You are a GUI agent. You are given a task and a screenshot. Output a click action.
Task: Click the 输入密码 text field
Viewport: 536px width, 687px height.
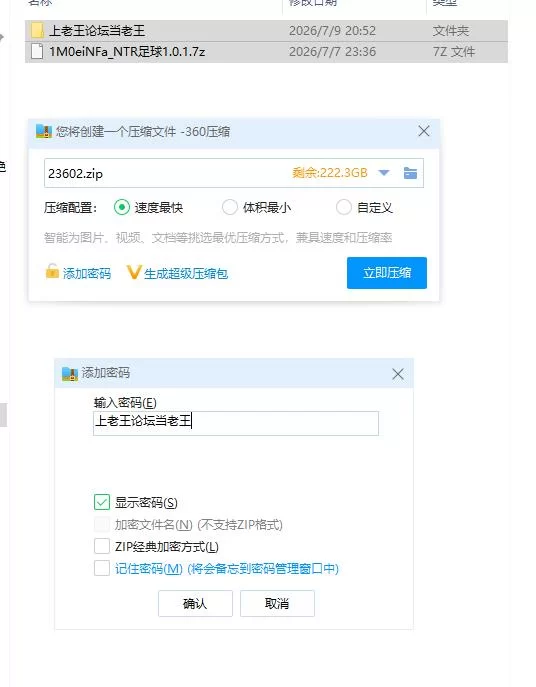tap(236, 423)
